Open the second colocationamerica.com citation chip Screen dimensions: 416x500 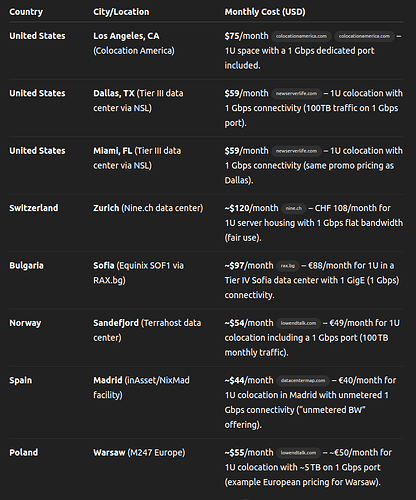(x=364, y=36)
